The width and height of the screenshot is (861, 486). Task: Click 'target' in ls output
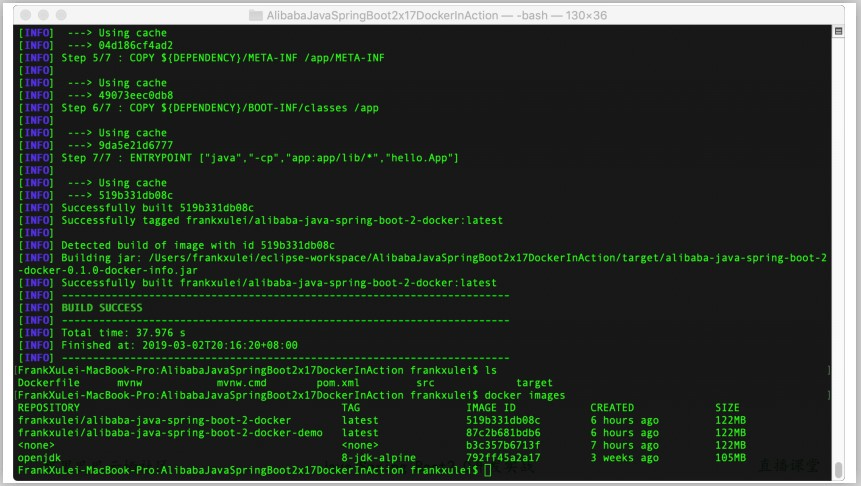[534, 383]
